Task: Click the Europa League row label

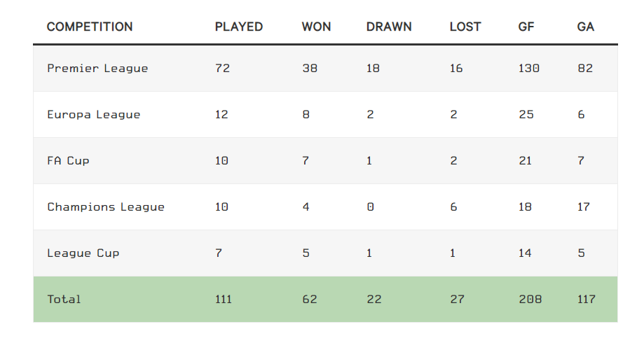Action: coord(94,115)
